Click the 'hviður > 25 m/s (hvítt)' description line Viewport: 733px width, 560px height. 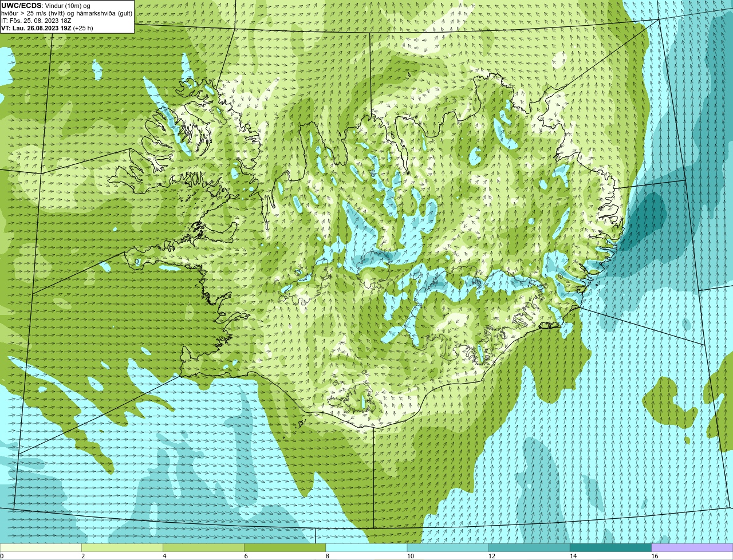point(67,13)
